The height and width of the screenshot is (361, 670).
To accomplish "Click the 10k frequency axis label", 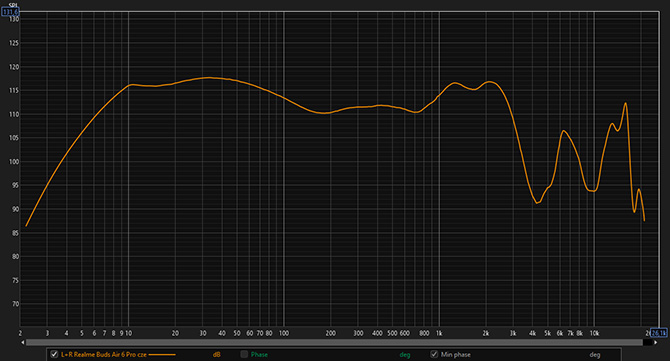I will pyautogui.click(x=594, y=333).
